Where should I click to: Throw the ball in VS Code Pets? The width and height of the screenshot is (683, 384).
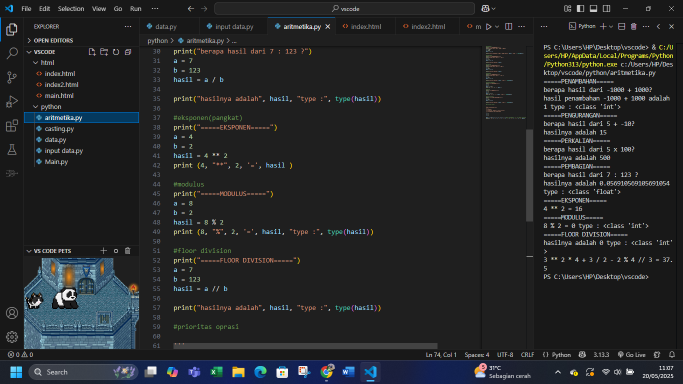pos(116,251)
